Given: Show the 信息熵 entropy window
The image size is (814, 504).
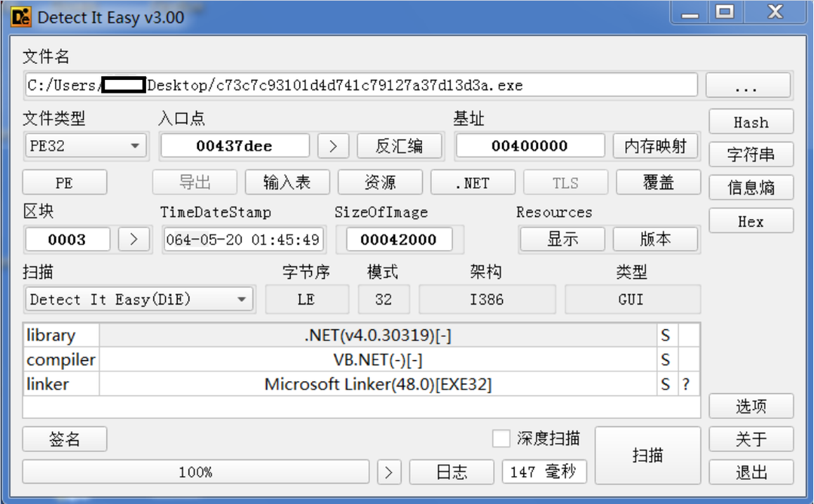Looking at the screenshot, I should pyautogui.click(x=751, y=188).
